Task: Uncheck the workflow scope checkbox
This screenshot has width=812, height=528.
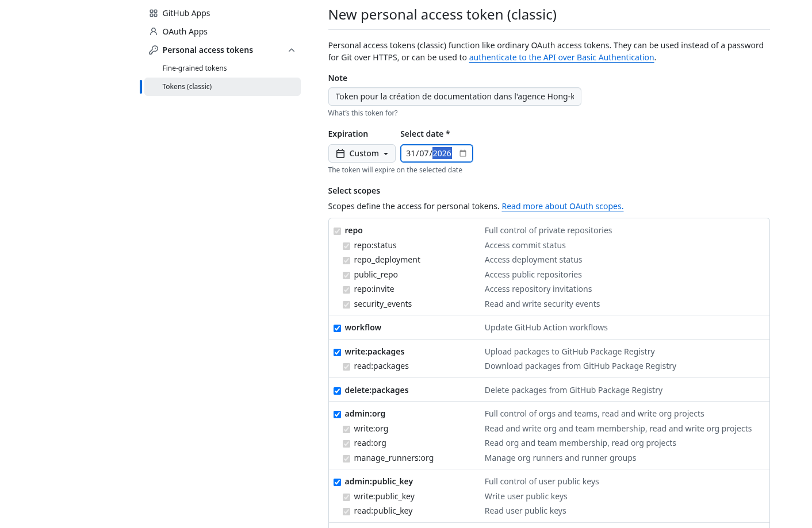Action: point(338,328)
